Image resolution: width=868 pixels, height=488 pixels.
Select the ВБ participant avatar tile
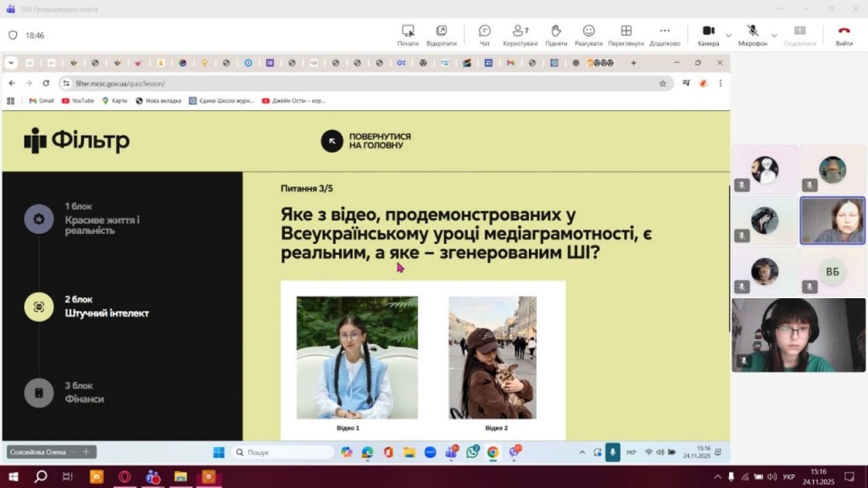pos(832,271)
